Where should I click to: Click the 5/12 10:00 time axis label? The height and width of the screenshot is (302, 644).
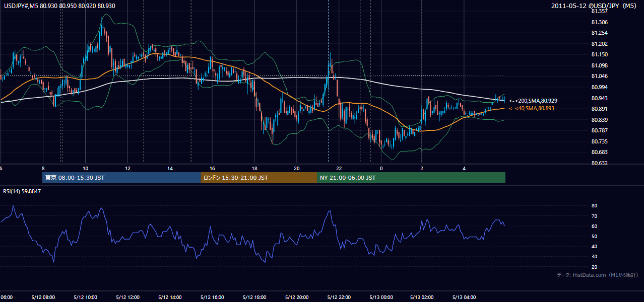coord(85,297)
